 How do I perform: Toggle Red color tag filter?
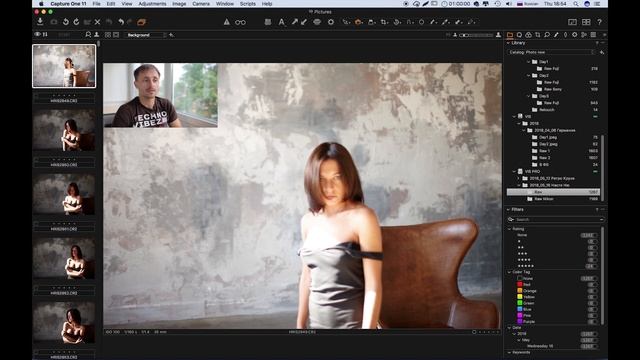coord(592,284)
